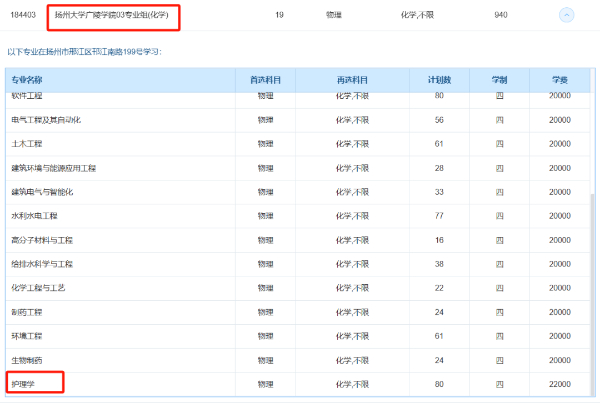Click the 学制 column header

500,79
